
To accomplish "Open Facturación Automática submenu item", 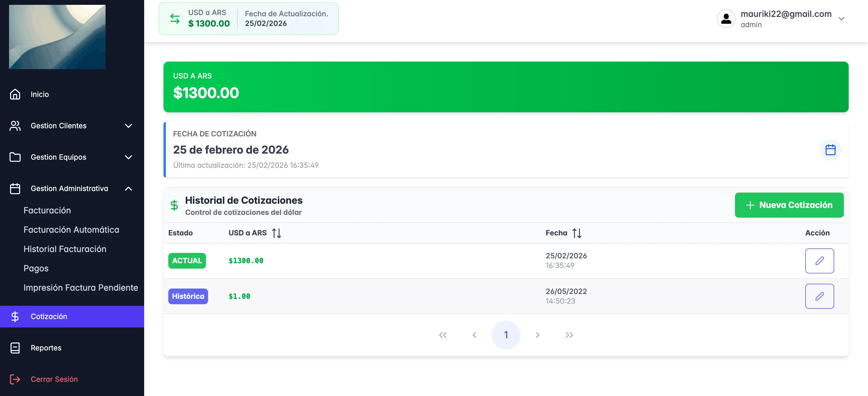I will pos(71,230).
